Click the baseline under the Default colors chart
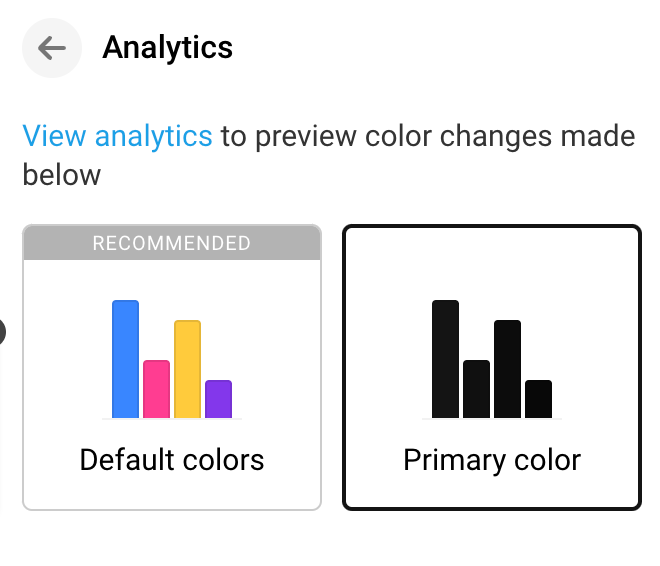660x566 pixels. (172, 419)
